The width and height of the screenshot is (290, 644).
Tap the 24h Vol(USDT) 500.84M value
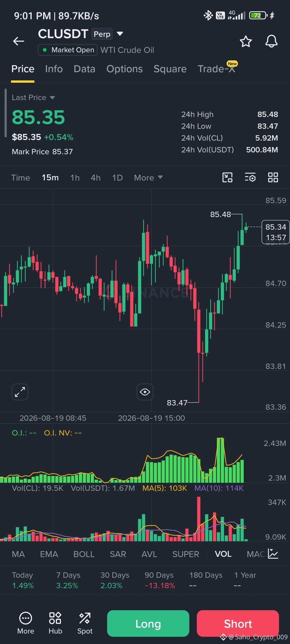262,150
